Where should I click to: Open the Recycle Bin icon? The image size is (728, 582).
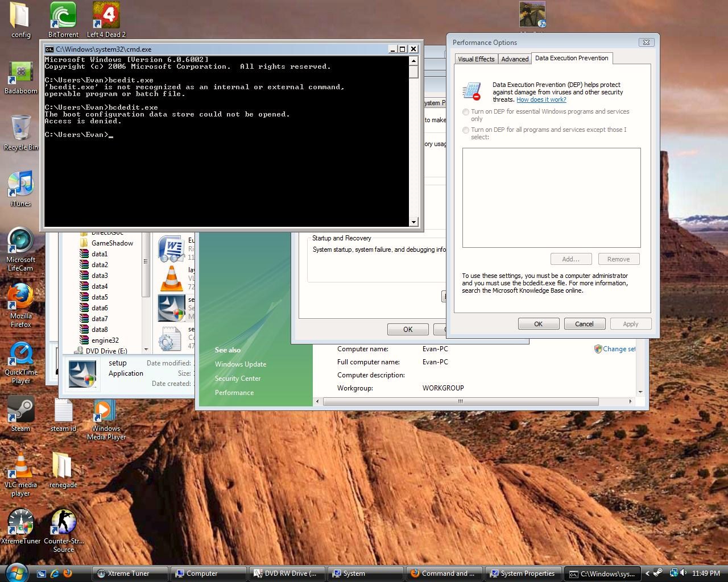[x=20, y=128]
